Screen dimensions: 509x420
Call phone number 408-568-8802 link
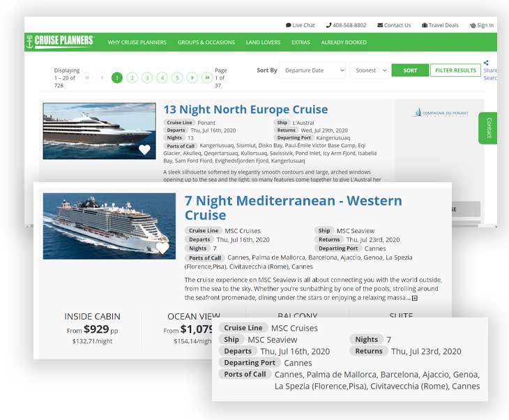coord(346,25)
